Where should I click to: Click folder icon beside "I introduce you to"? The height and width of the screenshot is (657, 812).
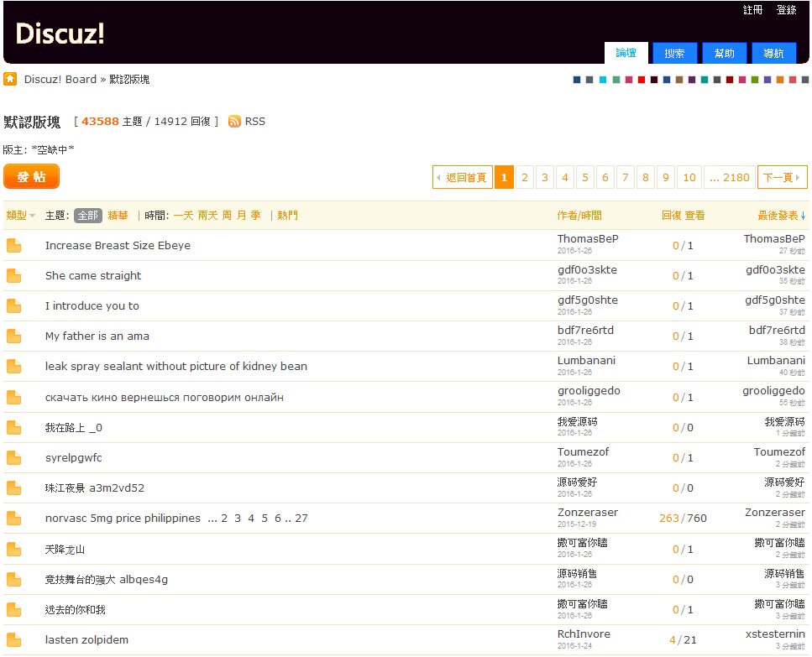14,305
